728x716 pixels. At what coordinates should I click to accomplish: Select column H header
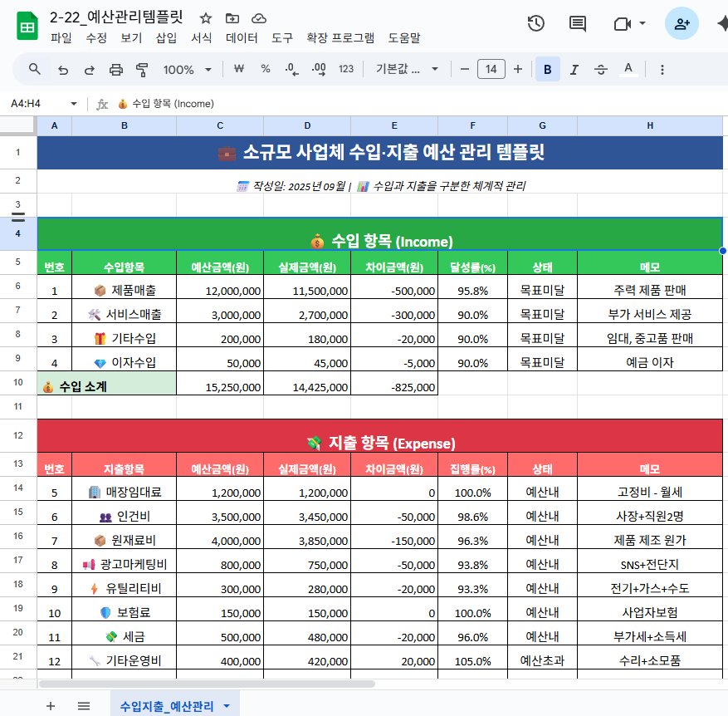point(649,125)
